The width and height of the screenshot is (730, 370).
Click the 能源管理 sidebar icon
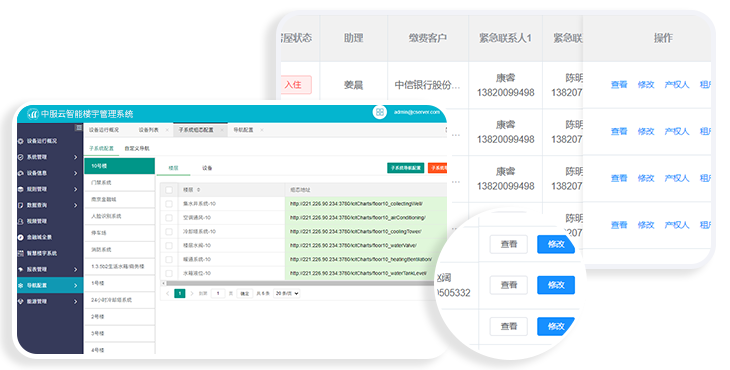20,302
